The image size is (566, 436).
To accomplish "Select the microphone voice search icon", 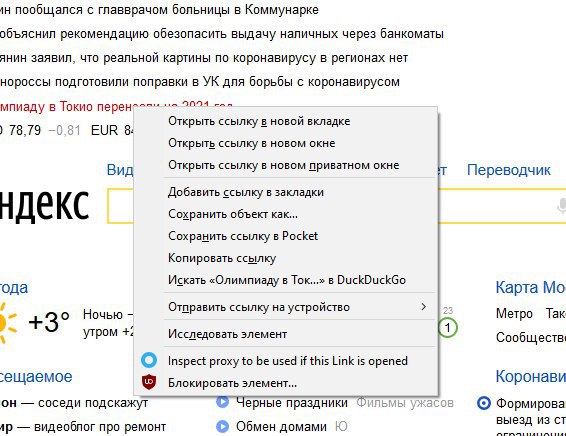I will 561,206.
